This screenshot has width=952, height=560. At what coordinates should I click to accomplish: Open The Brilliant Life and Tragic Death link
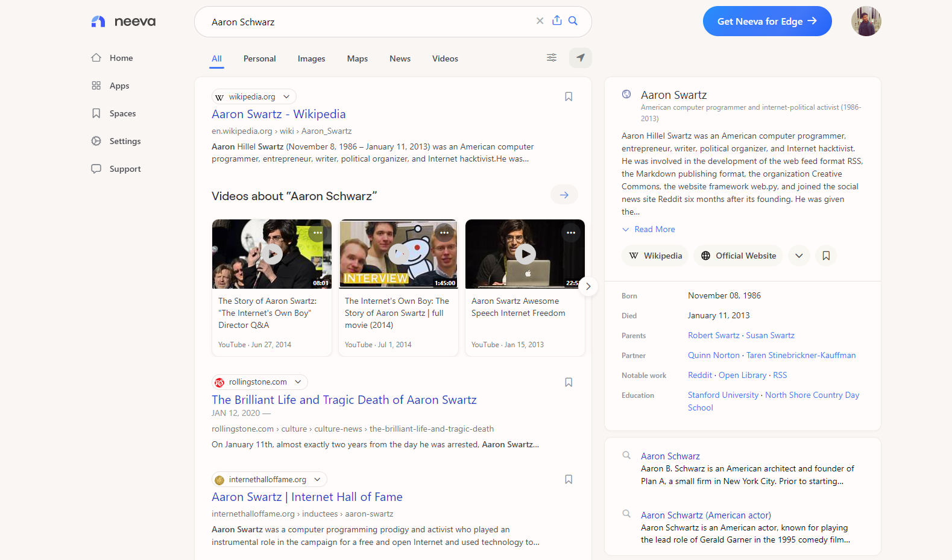pyautogui.click(x=344, y=400)
